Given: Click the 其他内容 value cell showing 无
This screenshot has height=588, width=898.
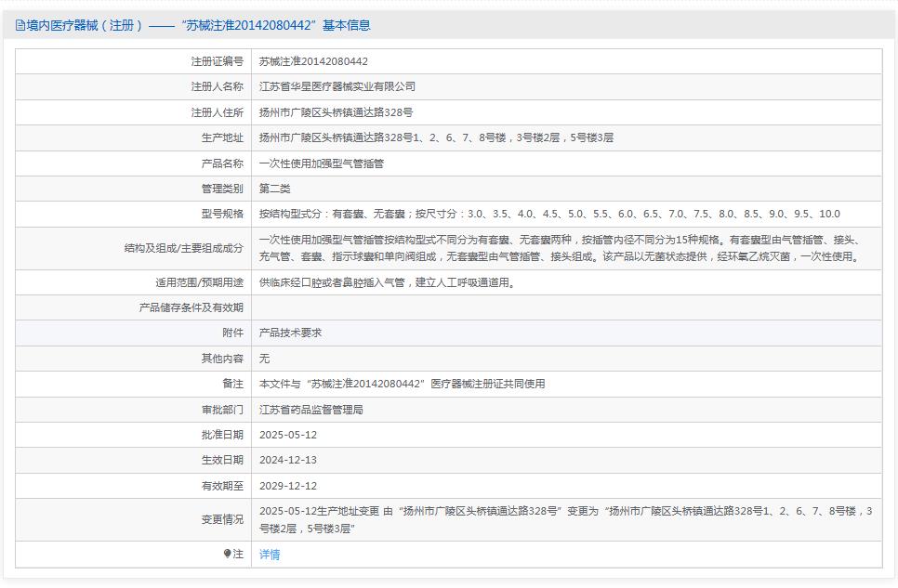Looking at the screenshot, I should (263, 358).
